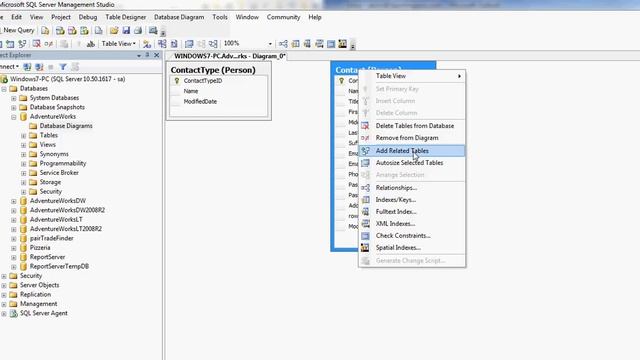
Task: Select the Windows7-PC server node
Action: (x=67, y=79)
